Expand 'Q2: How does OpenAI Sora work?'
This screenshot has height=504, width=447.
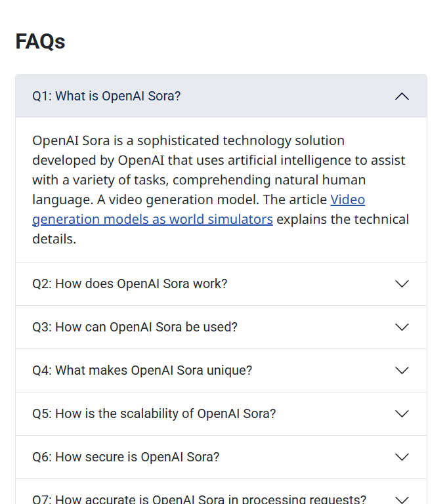click(130, 283)
